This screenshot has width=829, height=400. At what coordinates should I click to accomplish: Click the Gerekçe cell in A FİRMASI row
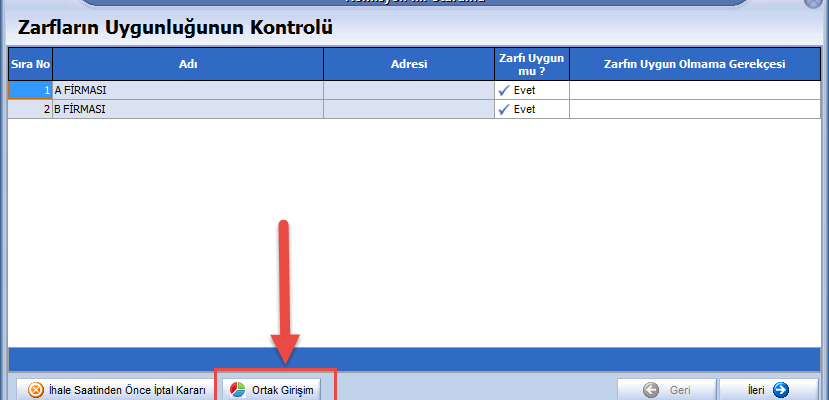click(x=694, y=90)
